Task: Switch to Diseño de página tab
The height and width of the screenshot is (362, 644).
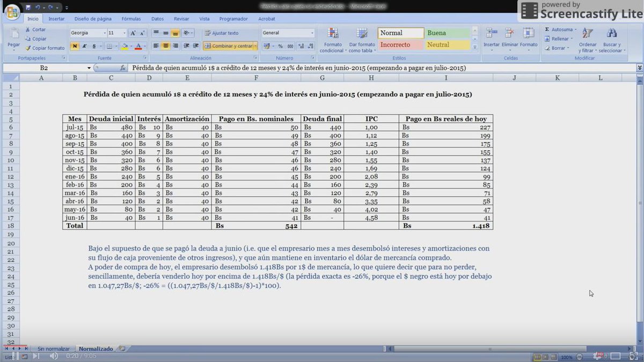Action: click(93, 19)
